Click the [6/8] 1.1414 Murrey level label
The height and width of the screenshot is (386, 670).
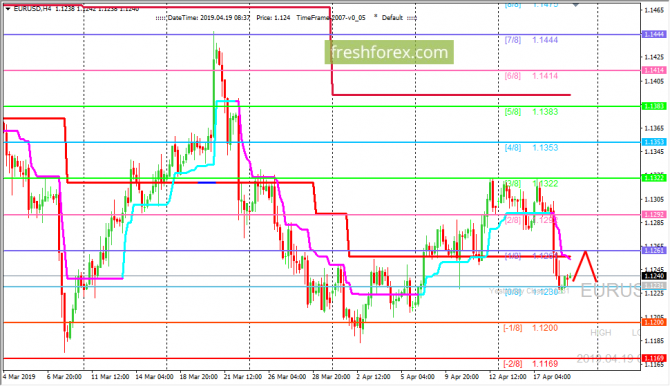531,76
